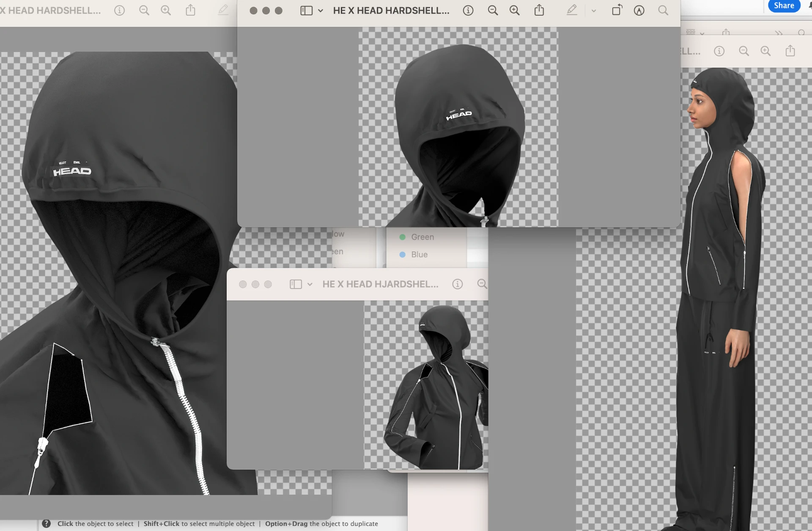Toggle the sidebar in the HJARDSHEL window

[x=296, y=284]
